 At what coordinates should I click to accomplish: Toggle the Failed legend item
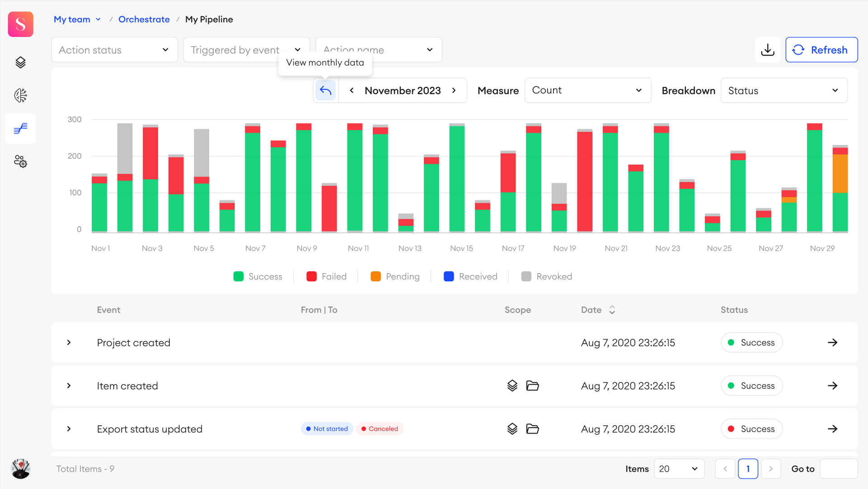[x=326, y=276]
